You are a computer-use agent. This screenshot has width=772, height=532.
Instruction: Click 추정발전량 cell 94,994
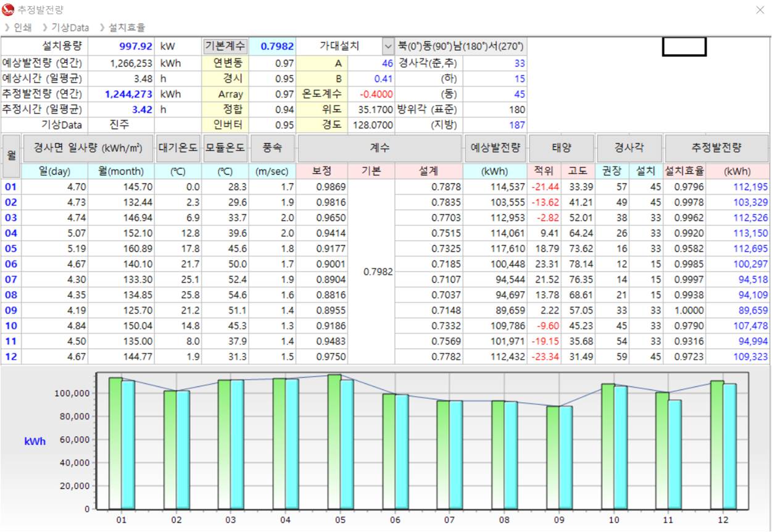click(738, 341)
